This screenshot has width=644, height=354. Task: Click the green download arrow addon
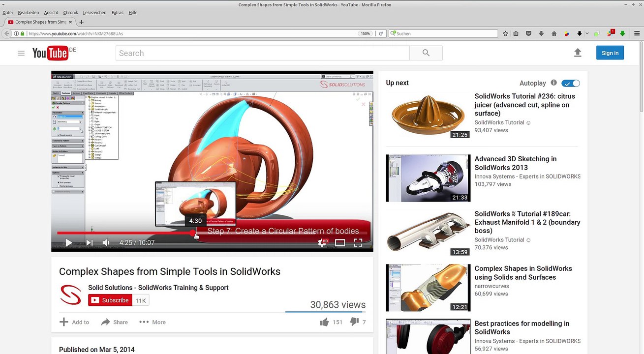(622, 33)
